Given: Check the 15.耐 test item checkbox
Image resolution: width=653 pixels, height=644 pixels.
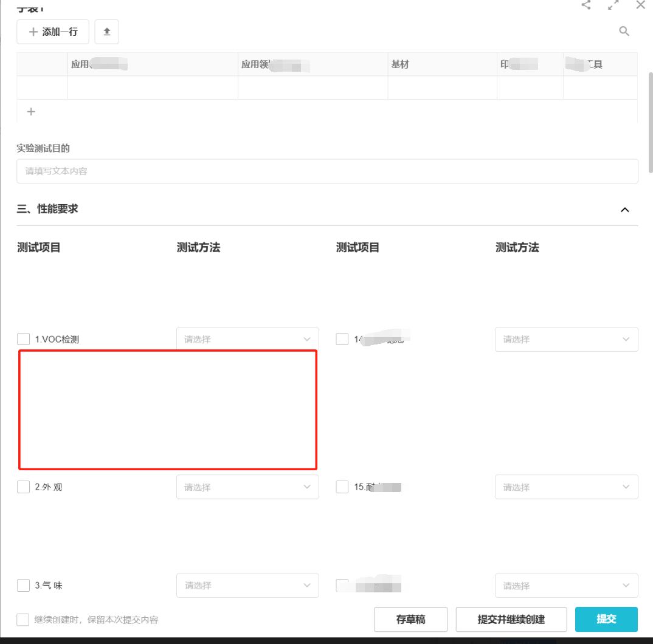Looking at the screenshot, I should click(x=342, y=487).
